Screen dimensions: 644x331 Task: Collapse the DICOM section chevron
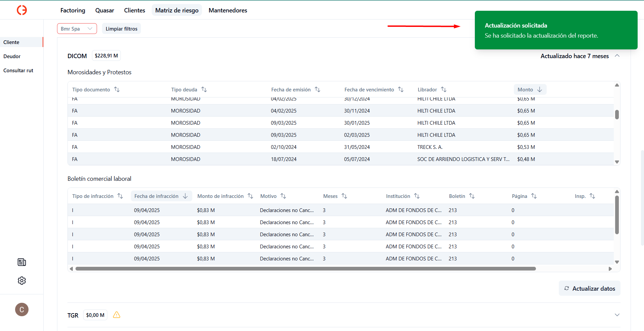[x=617, y=56]
